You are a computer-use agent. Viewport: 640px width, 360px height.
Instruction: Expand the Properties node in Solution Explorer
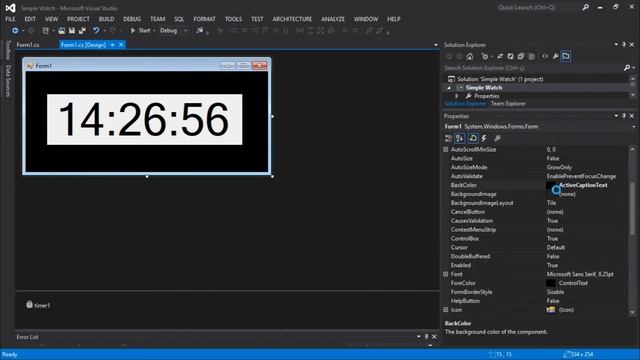[x=457, y=96]
